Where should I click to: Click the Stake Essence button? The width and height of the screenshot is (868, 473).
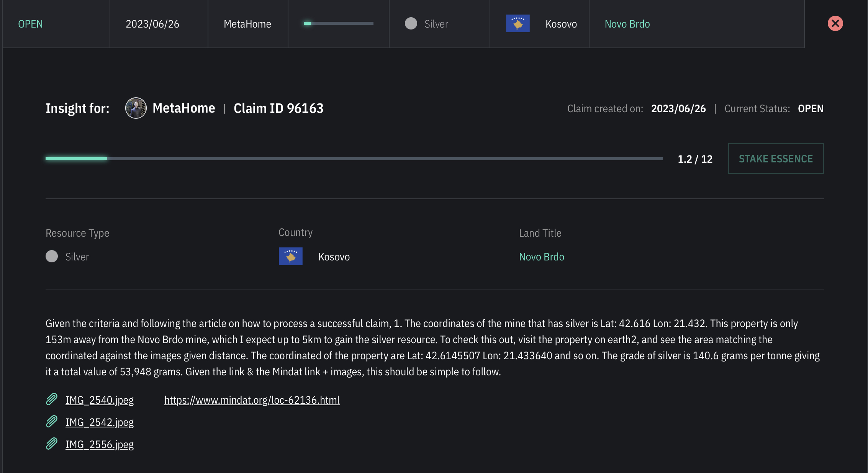pyautogui.click(x=776, y=159)
